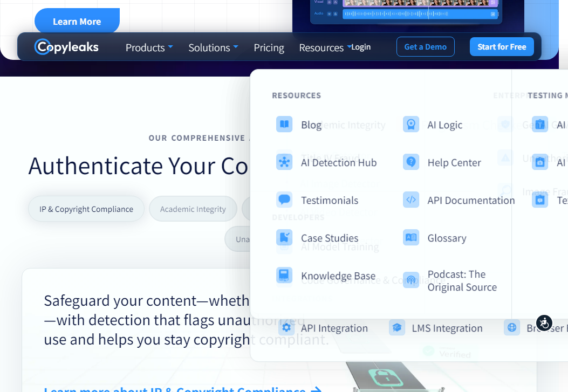Click the globe browser icon
Screen dimensions: 568x392
512,328
